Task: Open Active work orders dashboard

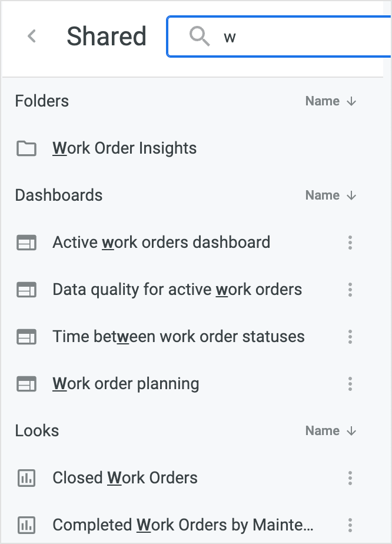Action: 161,242
